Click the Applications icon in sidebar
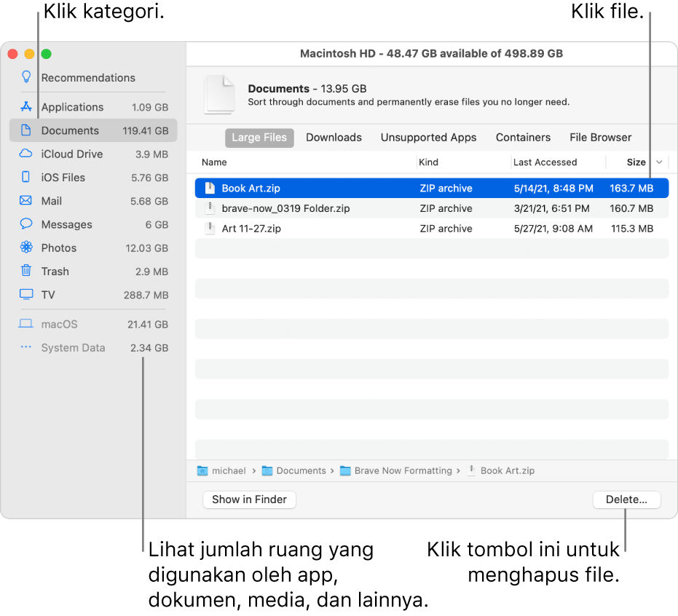Image resolution: width=678 pixels, height=616 pixels. point(26,106)
